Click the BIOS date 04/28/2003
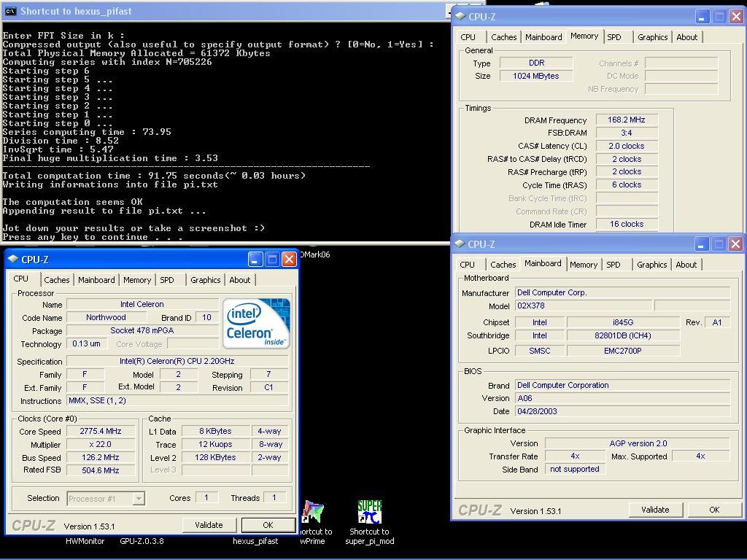The height and width of the screenshot is (560, 747). (x=622, y=411)
